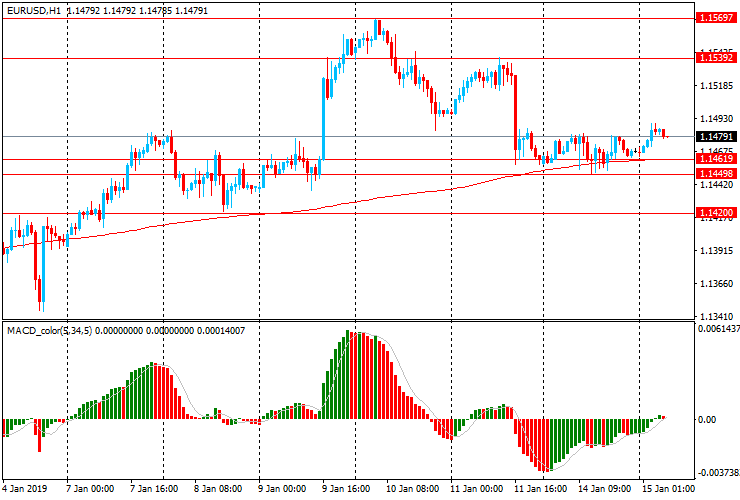740x500 pixels.
Task: Click the 11 Jan 16:00 time label
Action: pyautogui.click(x=538, y=490)
